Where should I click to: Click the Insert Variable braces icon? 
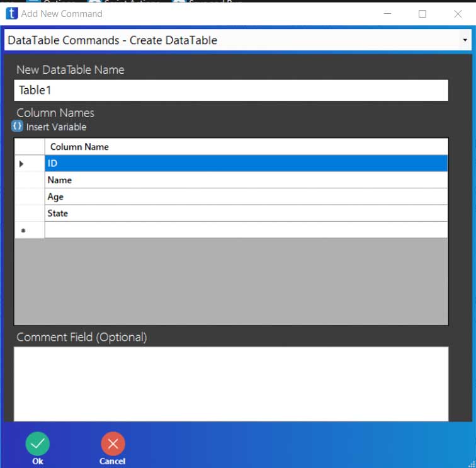[x=17, y=126]
